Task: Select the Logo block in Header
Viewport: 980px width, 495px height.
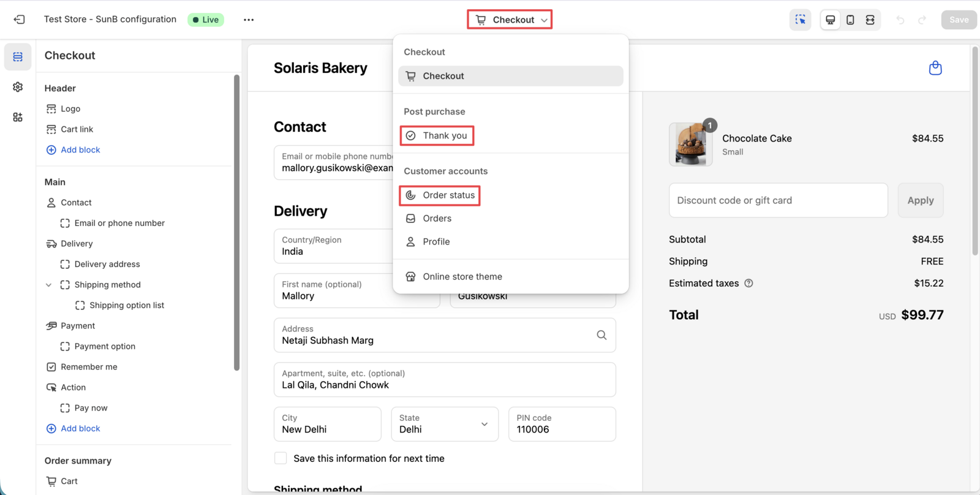Action: (x=70, y=108)
